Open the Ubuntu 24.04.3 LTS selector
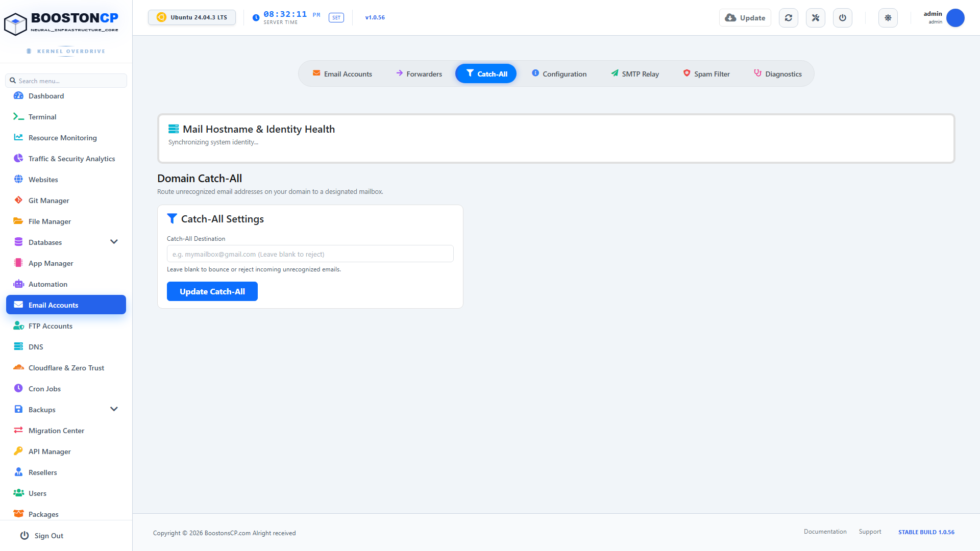980x551 pixels. [192, 17]
